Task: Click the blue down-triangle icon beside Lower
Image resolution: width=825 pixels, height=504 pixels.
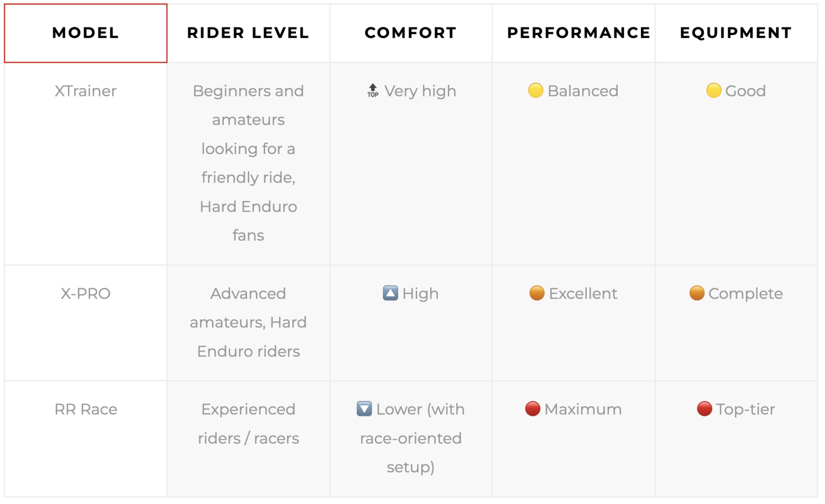Action: pyautogui.click(x=364, y=409)
